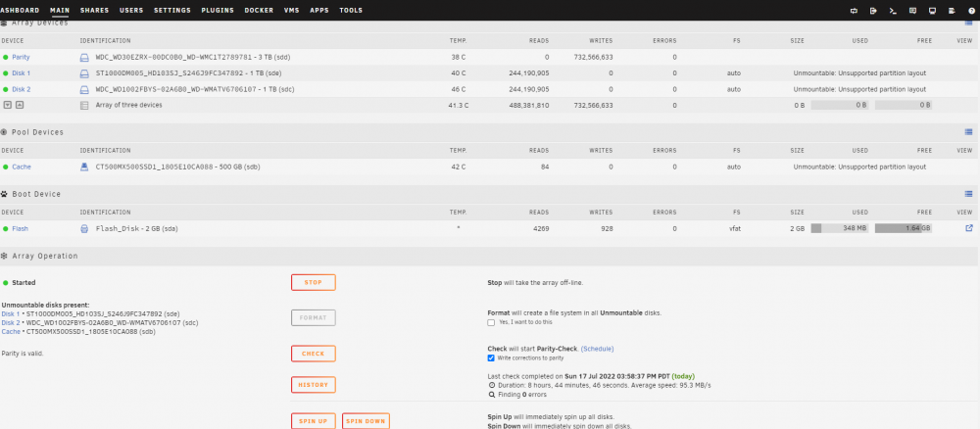Click the Disk 1 green status dot
Screen dimensions: 980x429
click(x=6, y=73)
